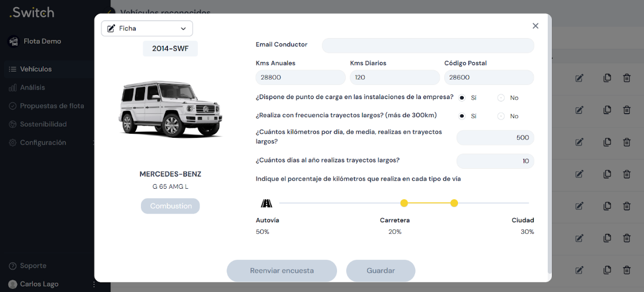Open Sostenibilidad in the sidebar

coord(43,124)
